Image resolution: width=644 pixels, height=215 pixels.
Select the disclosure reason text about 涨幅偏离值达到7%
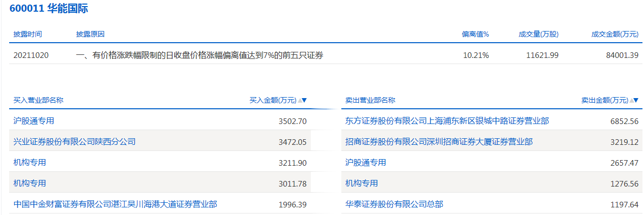pyautogui.click(x=199, y=55)
